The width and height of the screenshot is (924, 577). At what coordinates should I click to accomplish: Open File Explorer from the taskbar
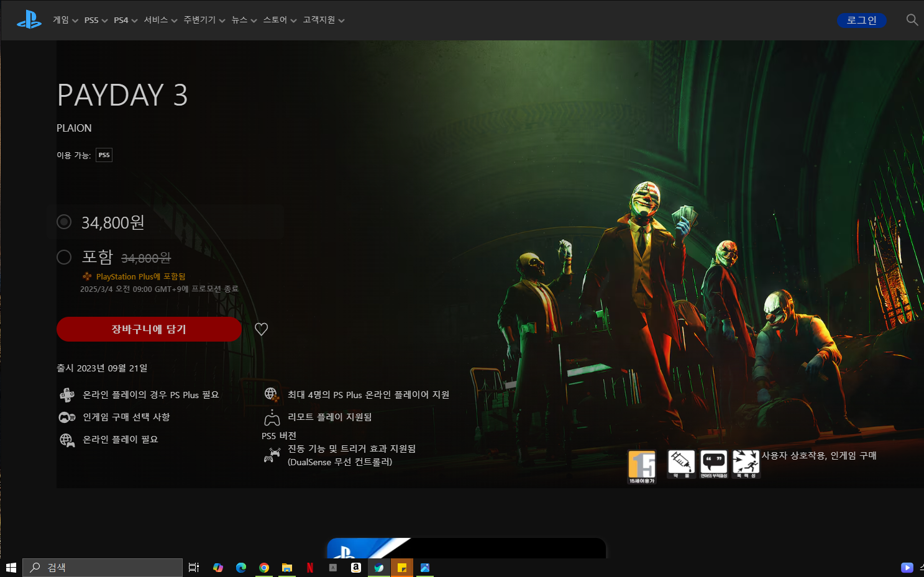(287, 568)
